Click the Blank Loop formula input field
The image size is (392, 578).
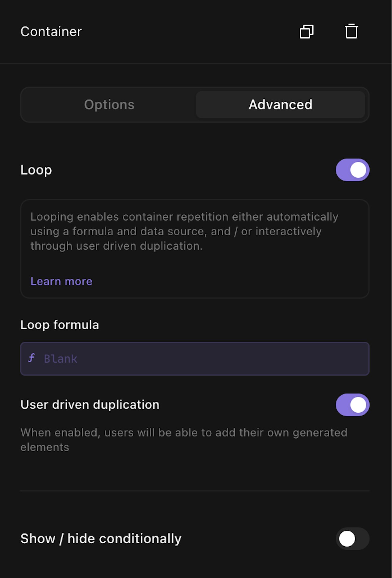tap(205, 359)
